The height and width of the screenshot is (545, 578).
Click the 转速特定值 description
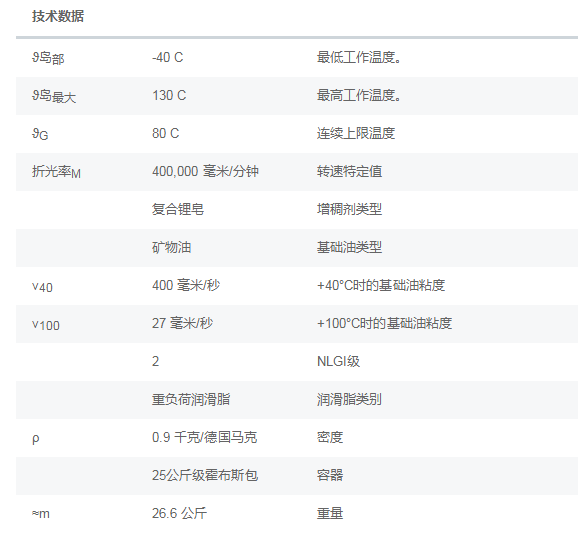349,171
